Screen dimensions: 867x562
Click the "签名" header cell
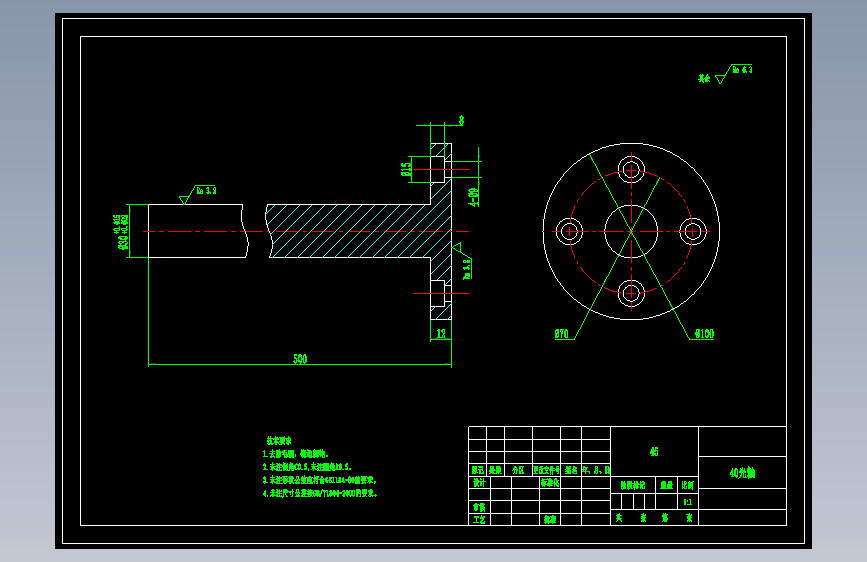click(571, 470)
